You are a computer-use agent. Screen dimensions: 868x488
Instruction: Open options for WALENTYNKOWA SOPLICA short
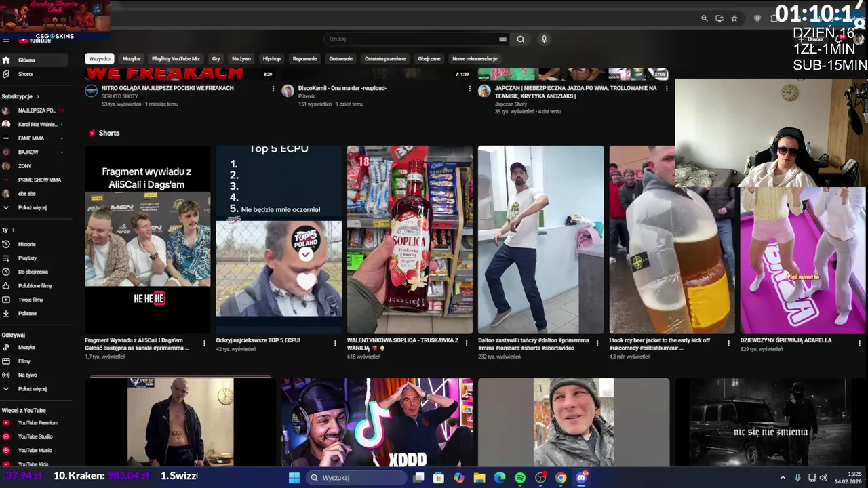pos(467,344)
